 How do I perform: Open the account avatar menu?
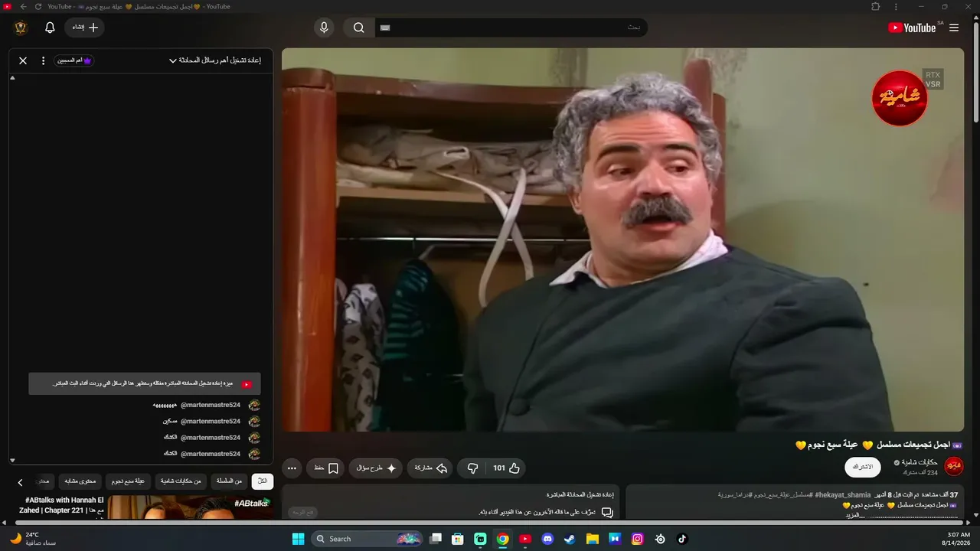coord(21,28)
